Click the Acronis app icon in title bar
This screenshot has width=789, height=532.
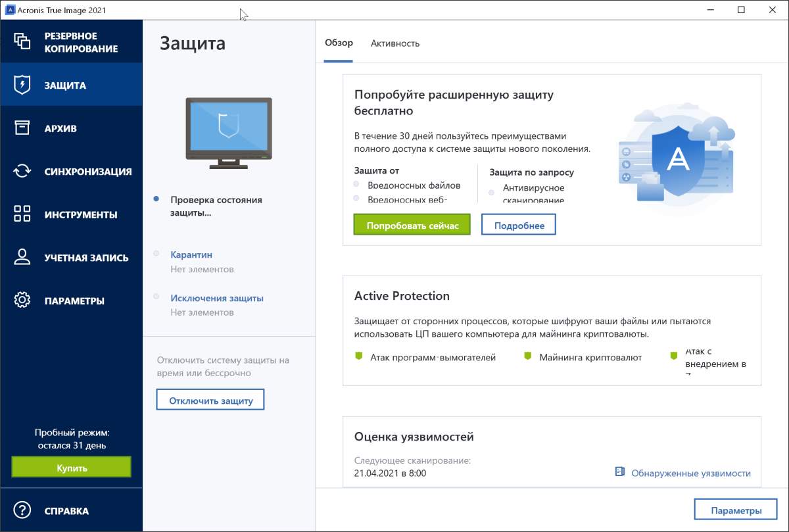pos(11,10)
